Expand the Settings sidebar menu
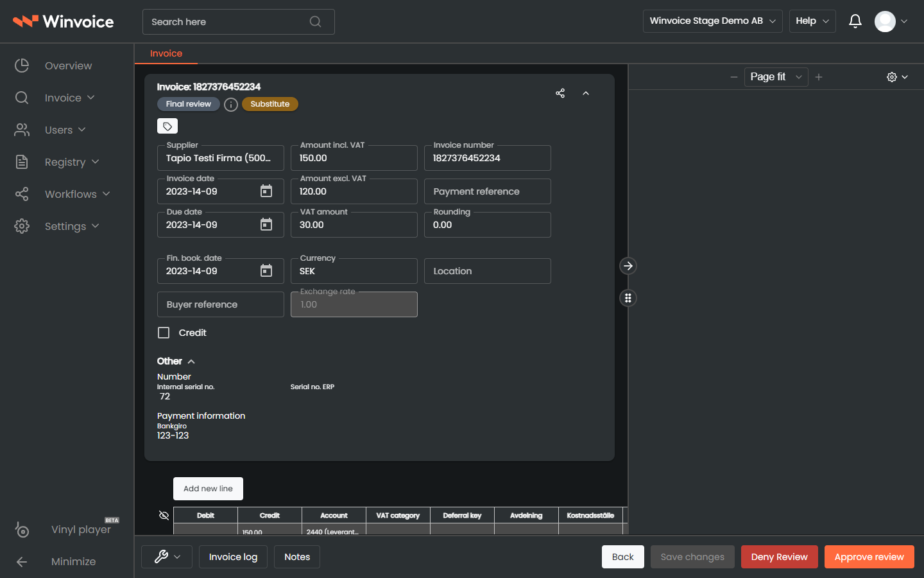Image resolution: width=924 pixels, height=578 pixels. click(x=58, y=226)
